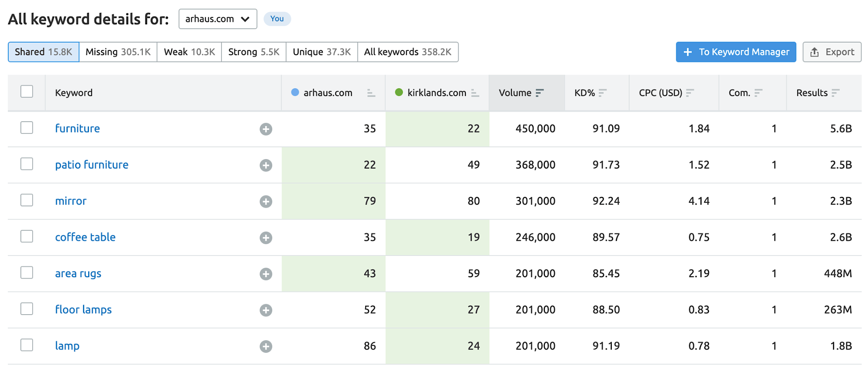Click the KD% sort icon
Viewport: 868px width, 365px height.
[603, 93]
